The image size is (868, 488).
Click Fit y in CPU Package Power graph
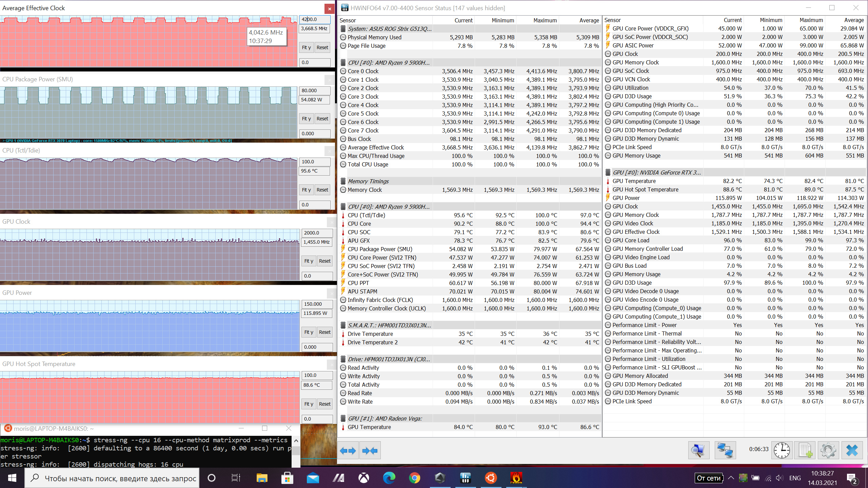click(306, 119)
